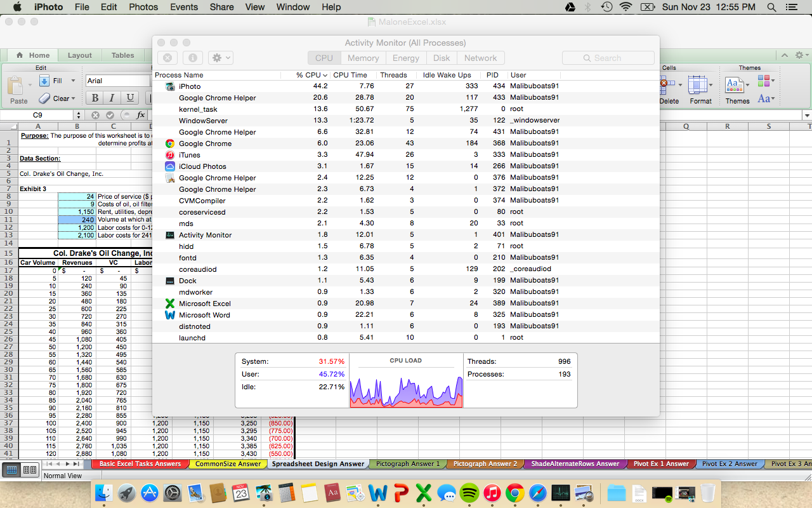Viewport: 812px width, 508px height.
Task: Open Spotify from the Dock
Action: (469, 493)
